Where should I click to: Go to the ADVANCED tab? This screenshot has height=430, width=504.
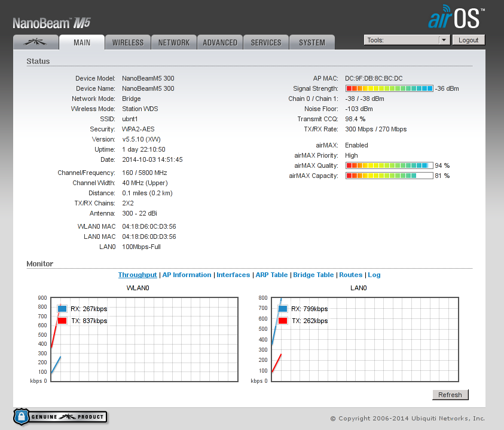pyautogui.click(x=220, y=42)
